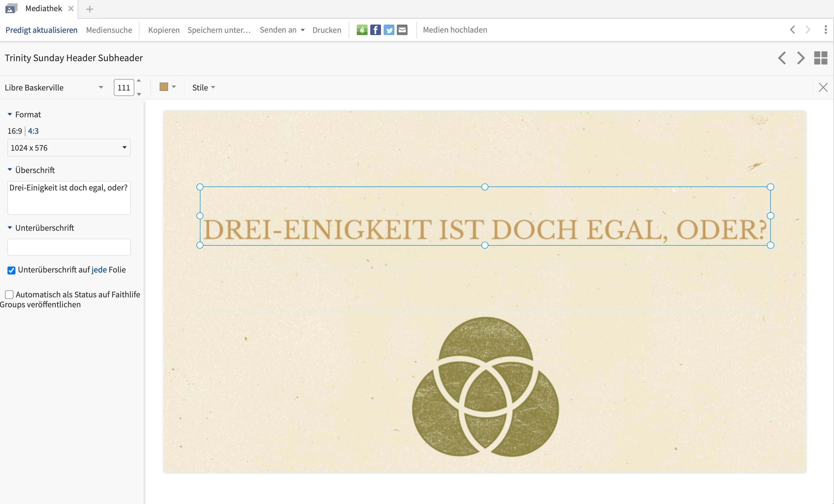Click the slide title Trinity Sunday Header Subheader
834x504 pixels.
[x=74, y=58]
